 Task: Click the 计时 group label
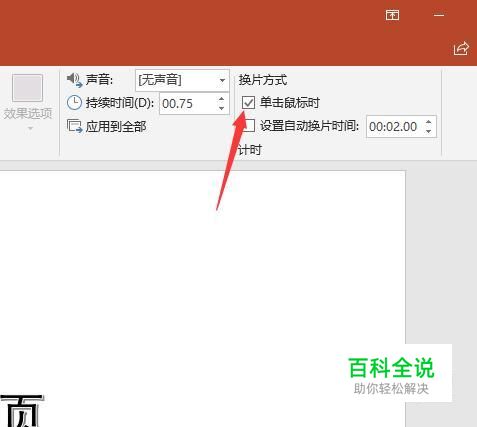point(250,150)
